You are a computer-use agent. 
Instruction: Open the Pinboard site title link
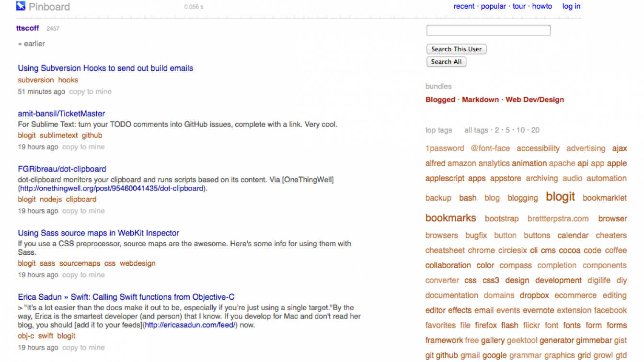click(49, 7)
